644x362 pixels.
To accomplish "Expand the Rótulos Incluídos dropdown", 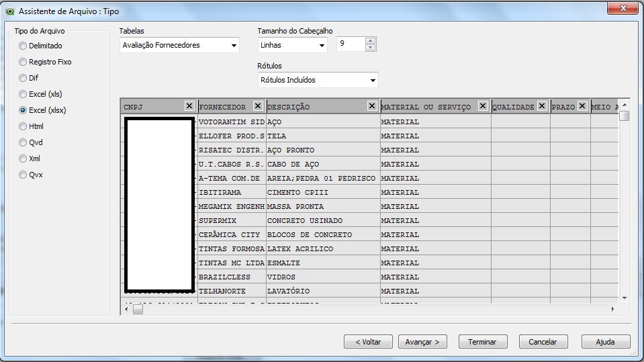I will click(x=318, y=80).
